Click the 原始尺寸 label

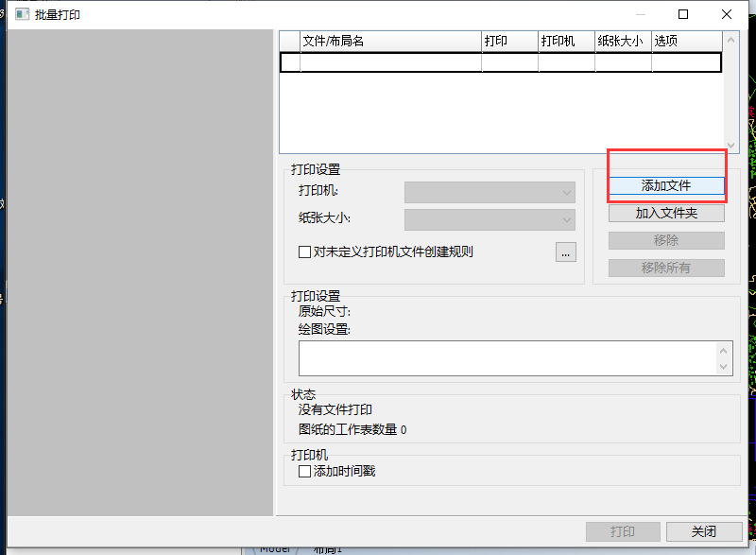tap(324, 311)
